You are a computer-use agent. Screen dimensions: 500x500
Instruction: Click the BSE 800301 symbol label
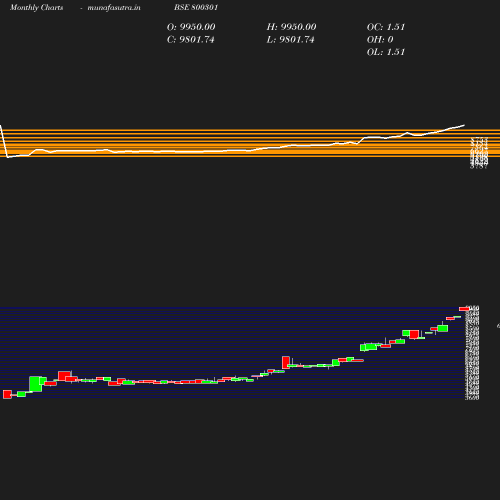(x=196, y=7)
